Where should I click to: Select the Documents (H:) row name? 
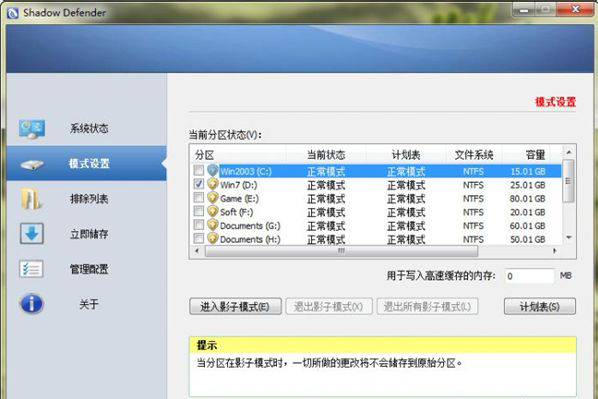click(x=250, y=240)
